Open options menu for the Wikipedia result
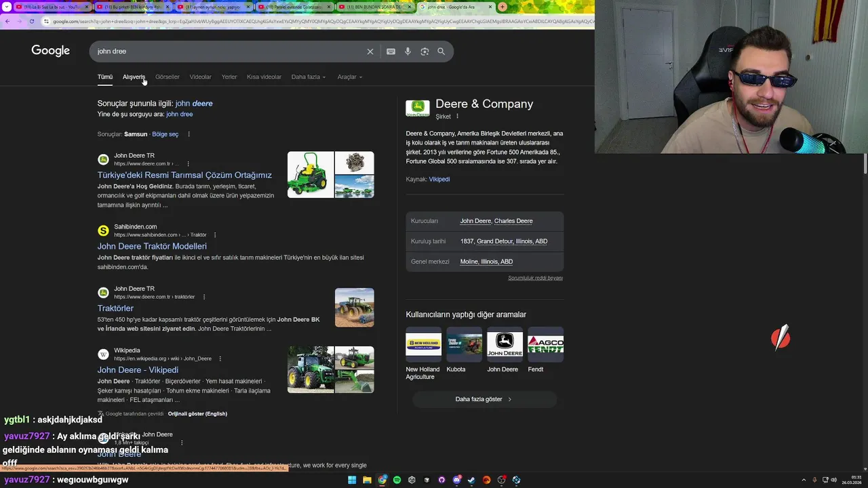The height and width of the screenshot is (488, 868). pos(220,359)
